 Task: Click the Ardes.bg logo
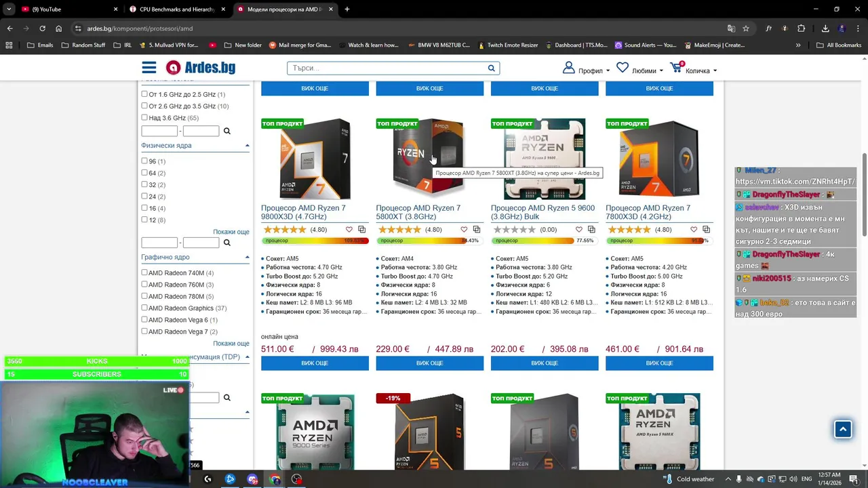coord(201,68)
